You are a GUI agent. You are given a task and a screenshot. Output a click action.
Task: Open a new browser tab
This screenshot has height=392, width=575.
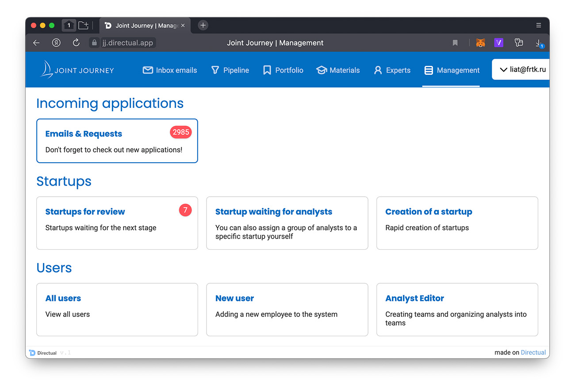click(x=203, y=25)
